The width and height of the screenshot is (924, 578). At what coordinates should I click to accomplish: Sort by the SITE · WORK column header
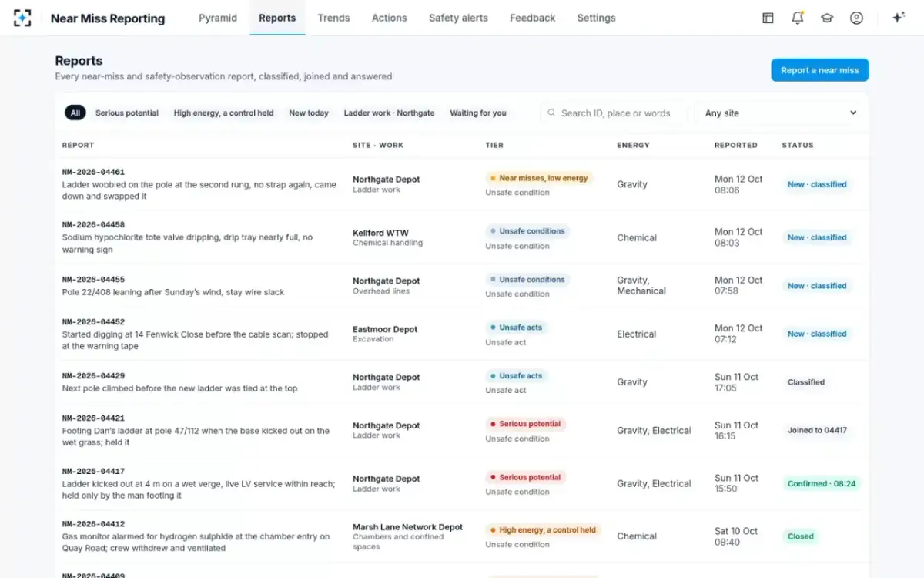click(x=378, y=145)
